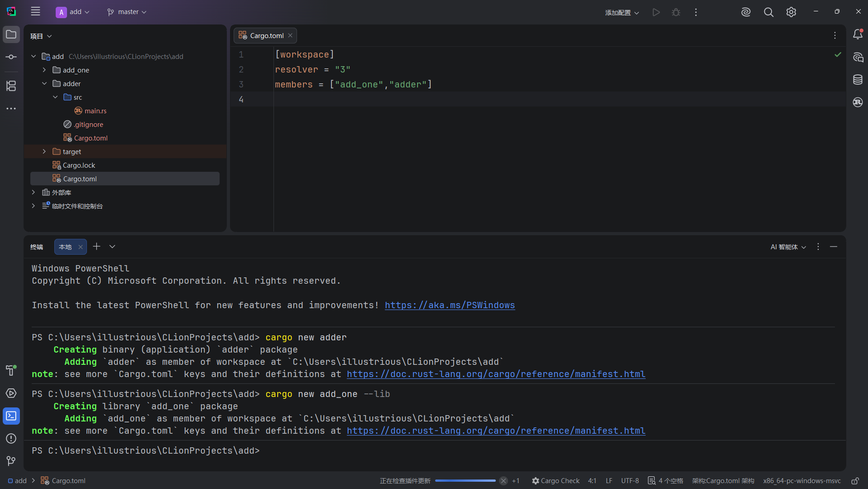Close the local terminal tab
The image size is (868, 489).
[81, 247]
